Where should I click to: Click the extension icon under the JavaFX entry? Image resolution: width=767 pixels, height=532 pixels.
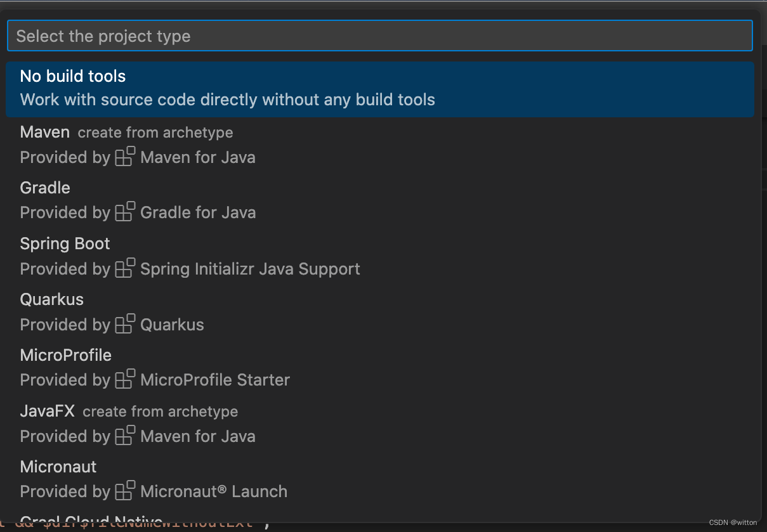125,436
